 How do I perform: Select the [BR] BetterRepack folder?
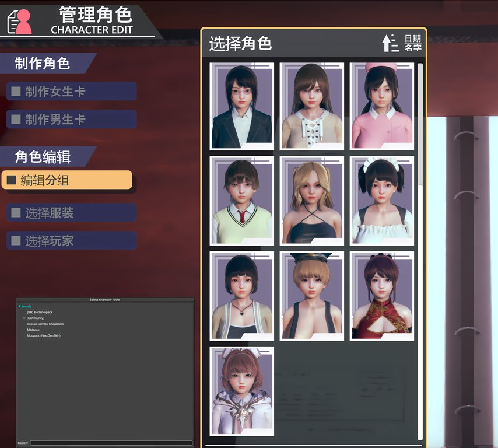coord(40,312)
